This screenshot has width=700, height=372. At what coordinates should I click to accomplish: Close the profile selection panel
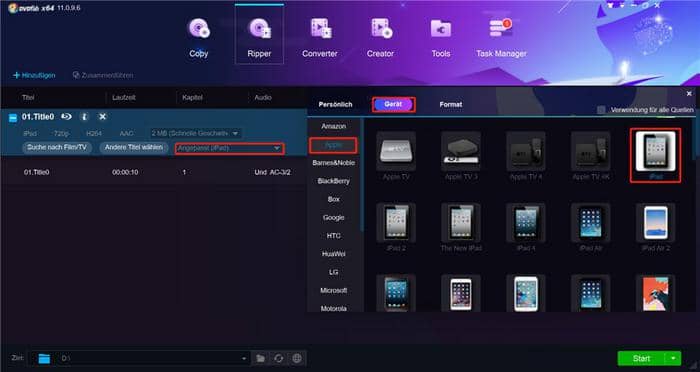point(689,94)
